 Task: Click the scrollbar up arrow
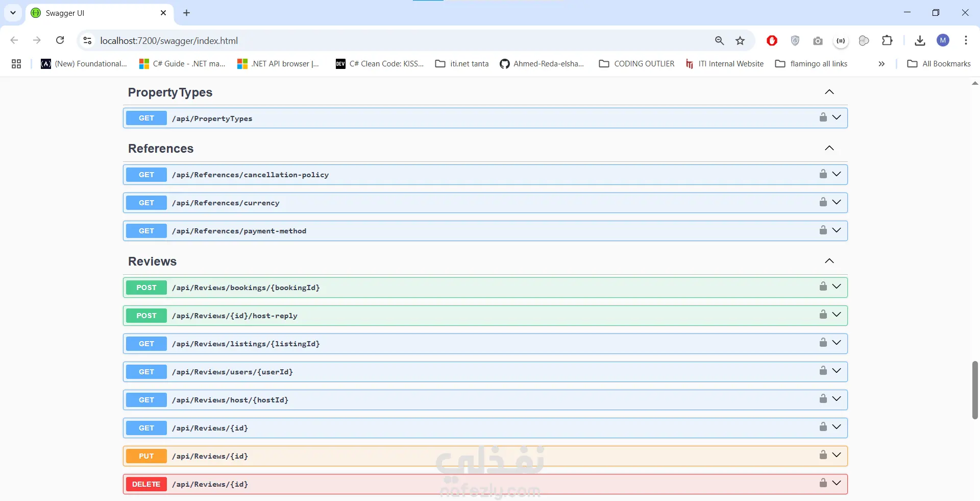975,83
